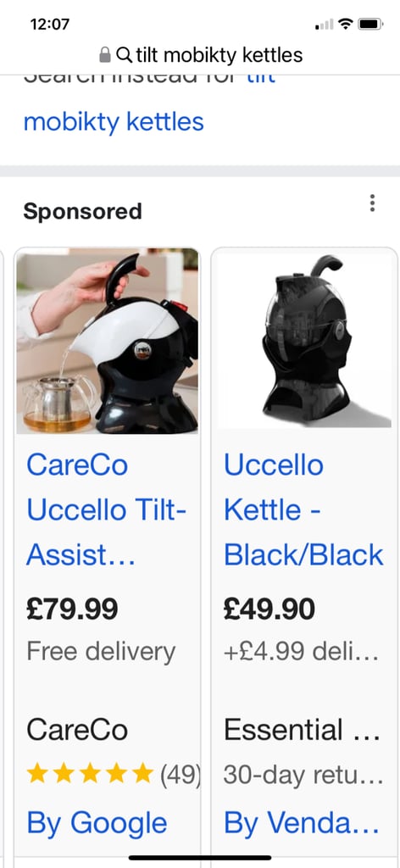Open the 'mobikty kettles' search link

[114, 122]
